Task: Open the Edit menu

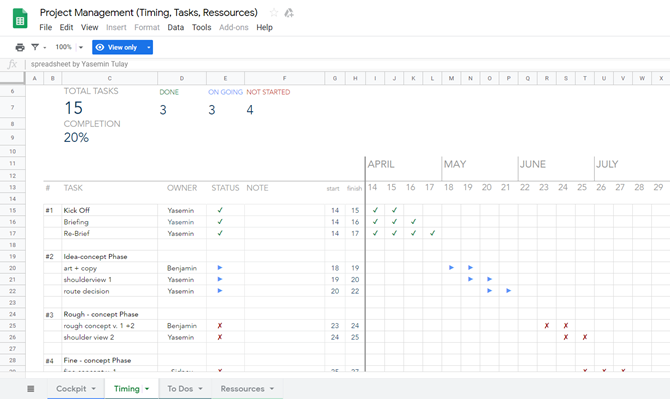Action: point(66,27)
